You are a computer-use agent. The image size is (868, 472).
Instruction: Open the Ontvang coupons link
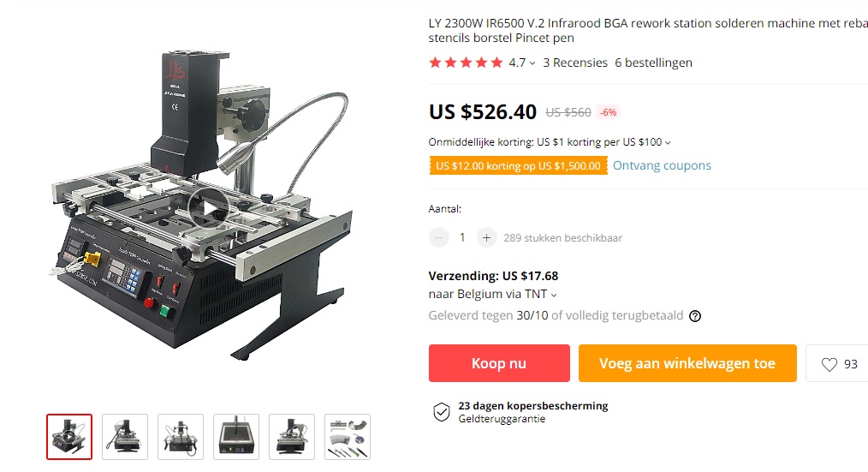click(x=662, y=165)
